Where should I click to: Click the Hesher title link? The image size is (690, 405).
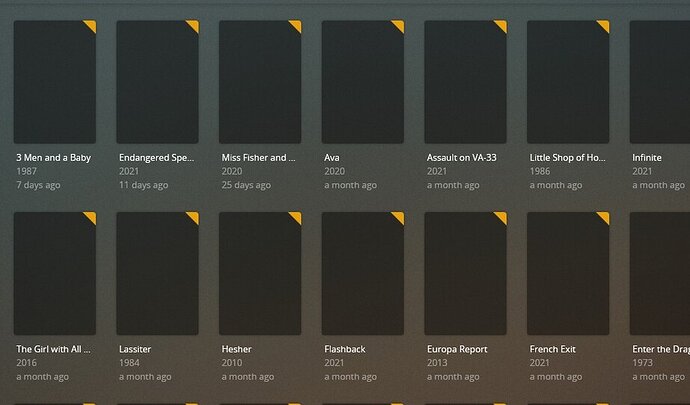(x=237, y=349)
